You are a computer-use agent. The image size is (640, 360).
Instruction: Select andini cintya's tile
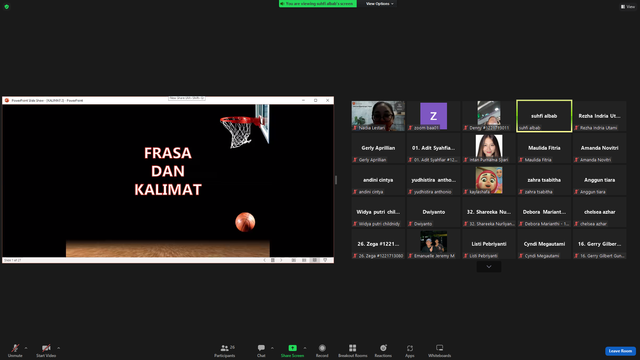click(x=378, y=180)
